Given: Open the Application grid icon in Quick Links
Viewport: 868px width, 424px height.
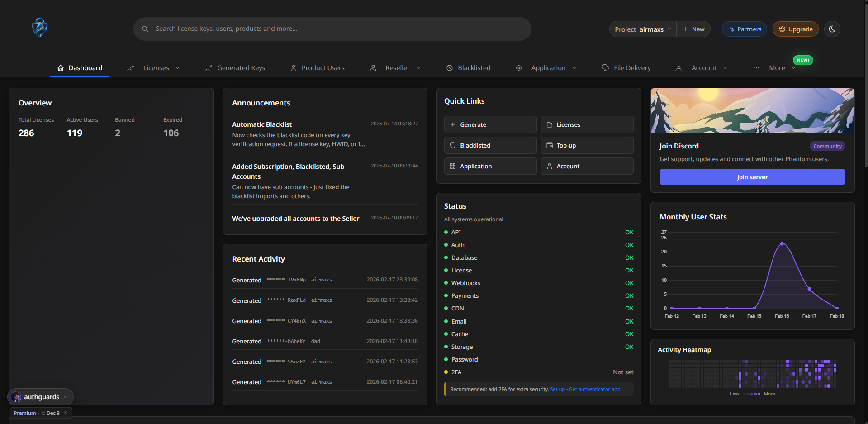Looking at the screenshot, I should [x=453, y=166].
